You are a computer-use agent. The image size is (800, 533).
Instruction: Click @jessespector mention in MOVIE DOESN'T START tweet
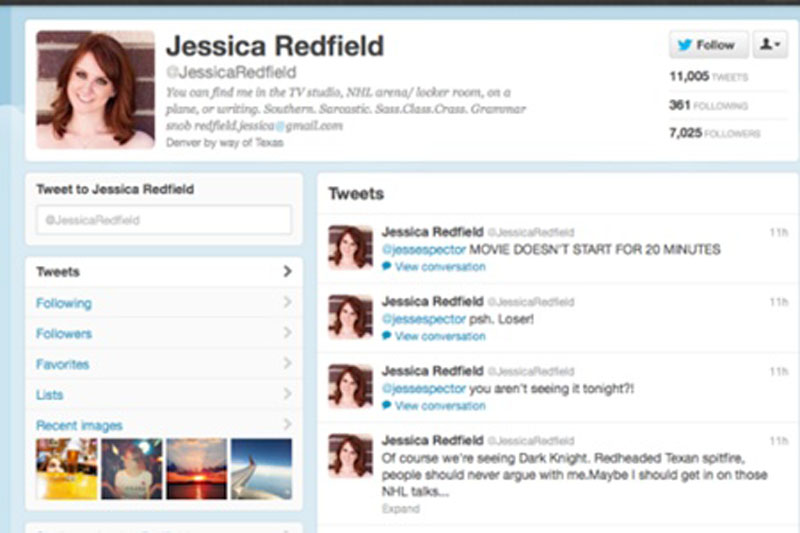[x=424, y=249]
